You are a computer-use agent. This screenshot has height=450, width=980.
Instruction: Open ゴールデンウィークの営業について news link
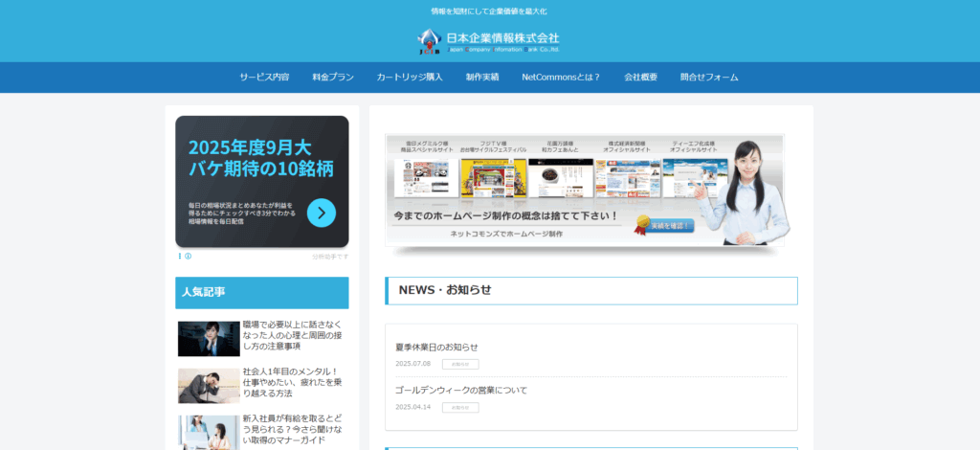(461, 390)
